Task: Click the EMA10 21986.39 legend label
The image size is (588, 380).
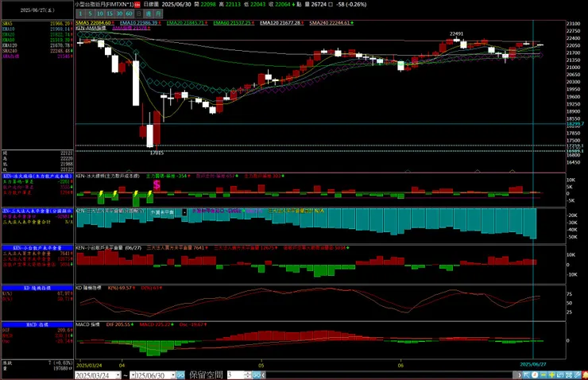Action: coord(141,23)
